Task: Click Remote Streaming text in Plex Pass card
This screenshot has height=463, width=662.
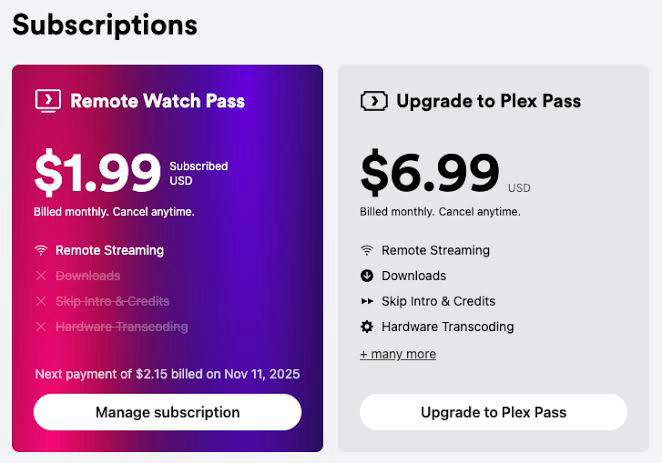Action: [x=435, y=250]
